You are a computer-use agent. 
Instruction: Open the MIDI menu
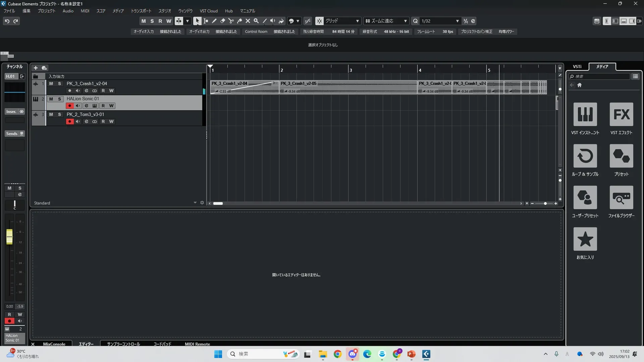(x=85, y=11)
